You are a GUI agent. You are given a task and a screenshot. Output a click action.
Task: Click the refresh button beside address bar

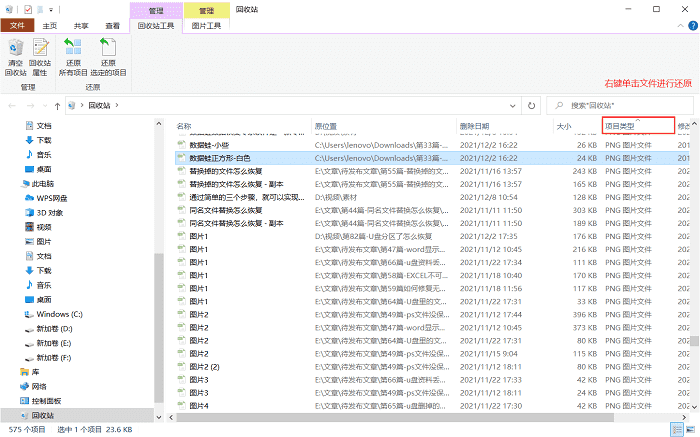pyautogui.click(x=531, y=106)
